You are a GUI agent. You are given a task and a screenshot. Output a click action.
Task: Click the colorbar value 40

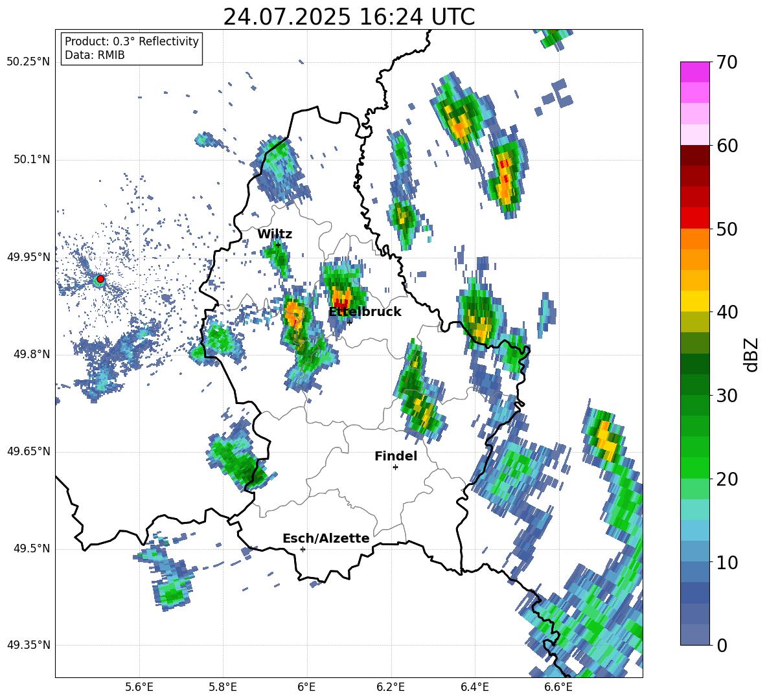727,312
